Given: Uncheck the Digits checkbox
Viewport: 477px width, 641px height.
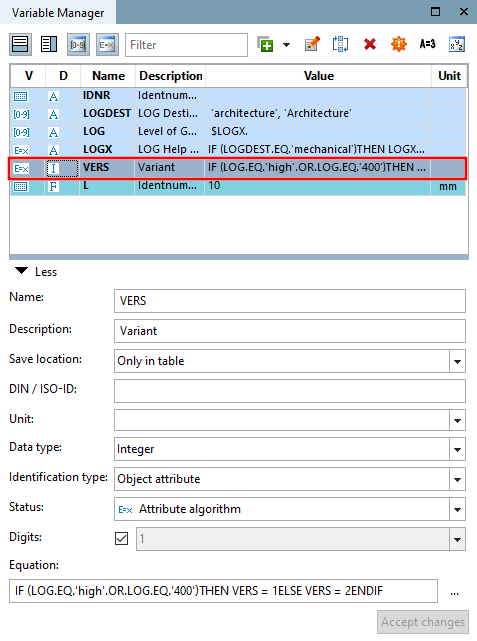Looking at the screenshot, I should coord(121,539).
